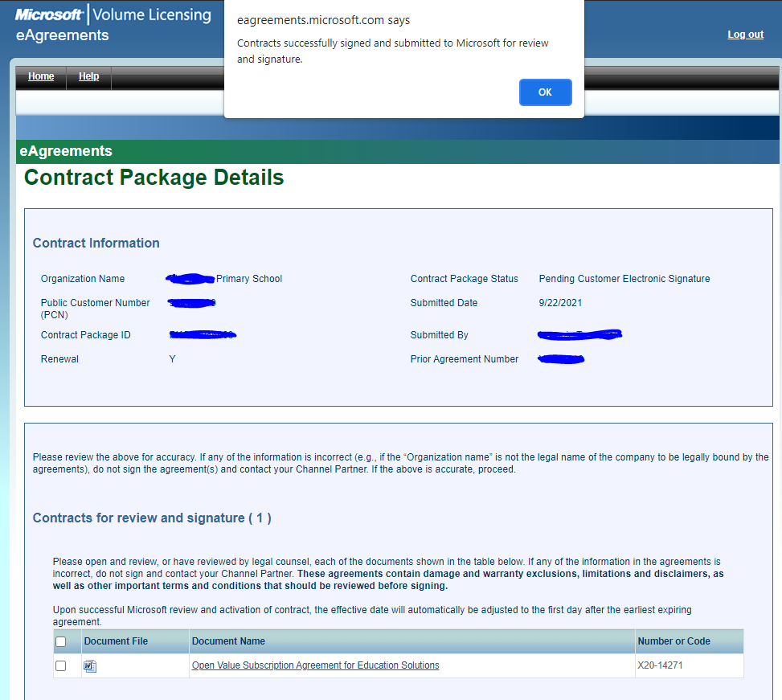The height and width of the screenshot is (700, 782).
Task: Click the Document Name column header
Action: [x=228, y=641]
